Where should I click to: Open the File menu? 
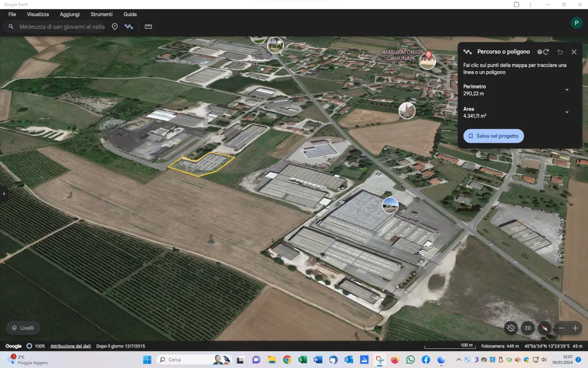click(12, 14)
